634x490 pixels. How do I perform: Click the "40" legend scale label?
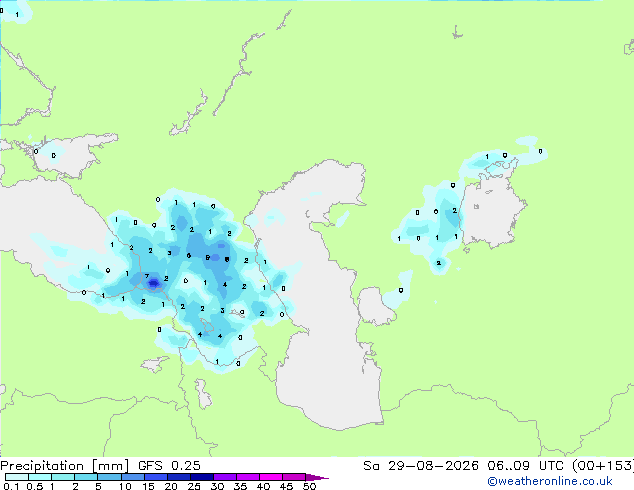point(263,486)
